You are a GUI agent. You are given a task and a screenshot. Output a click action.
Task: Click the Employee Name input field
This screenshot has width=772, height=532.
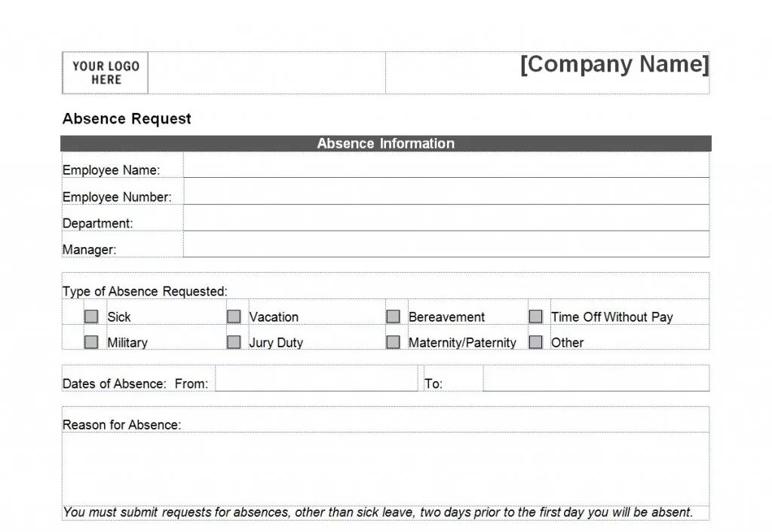coord(446,165)
